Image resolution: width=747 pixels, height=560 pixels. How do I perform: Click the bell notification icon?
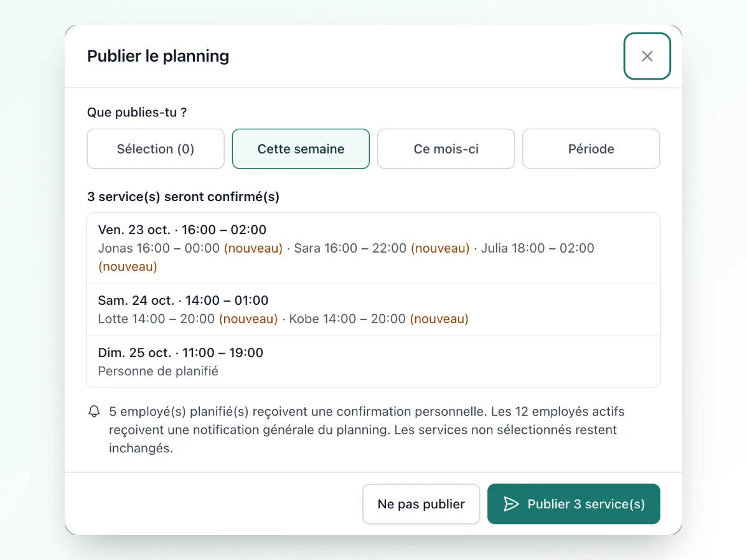tap(95, 411)
